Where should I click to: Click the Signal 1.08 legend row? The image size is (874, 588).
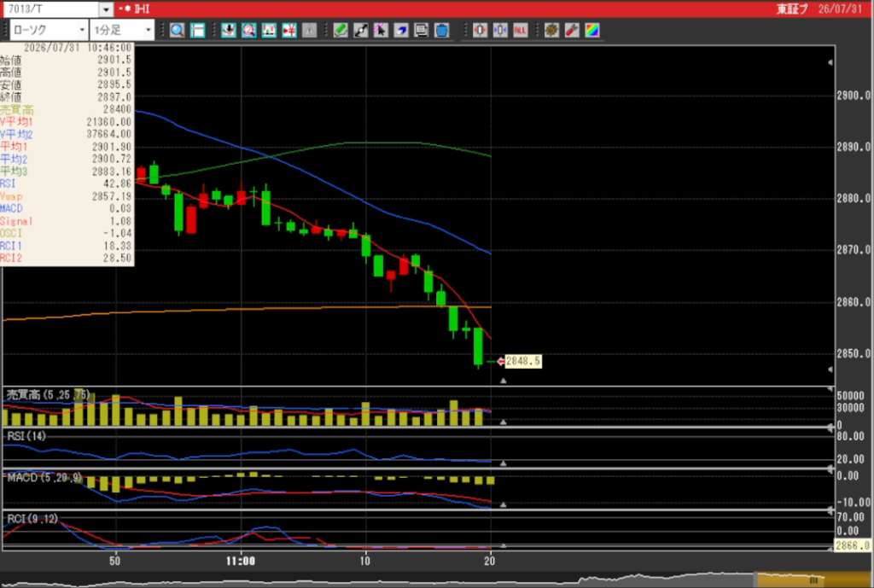67,221
